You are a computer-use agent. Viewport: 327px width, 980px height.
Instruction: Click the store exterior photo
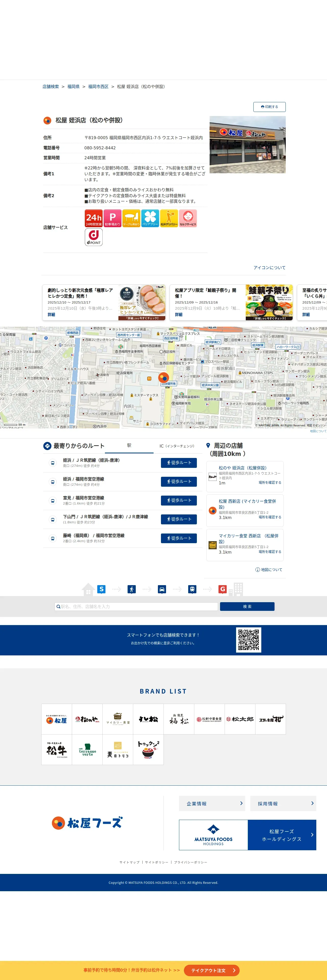click(248, 145)
